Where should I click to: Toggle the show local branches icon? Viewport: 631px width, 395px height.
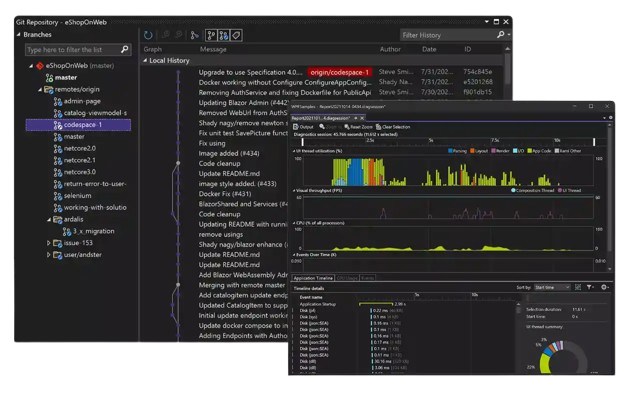(x=211, y=35)
